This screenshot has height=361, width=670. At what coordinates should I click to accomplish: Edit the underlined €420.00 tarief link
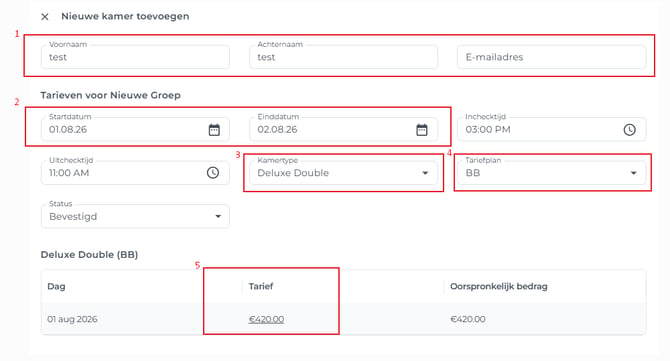266,319
